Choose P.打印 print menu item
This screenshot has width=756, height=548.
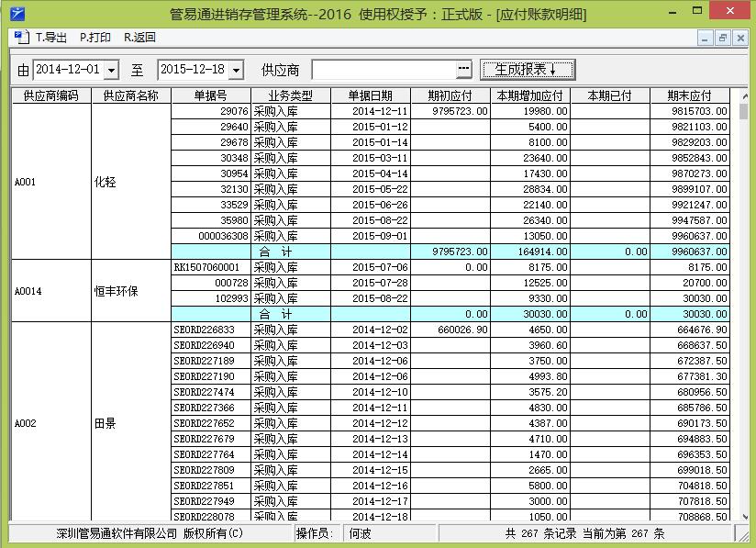click(x=95, y=38)
